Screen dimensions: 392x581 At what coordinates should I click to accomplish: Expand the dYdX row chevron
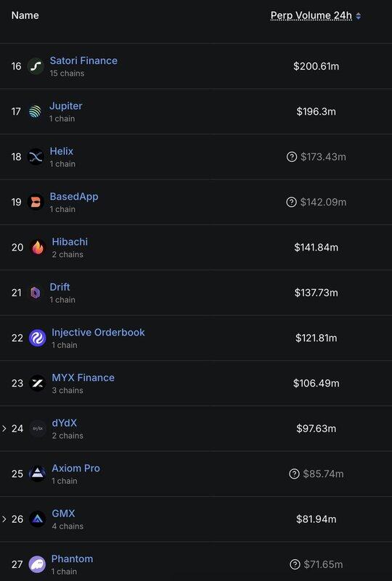click(x=4, y=428)
